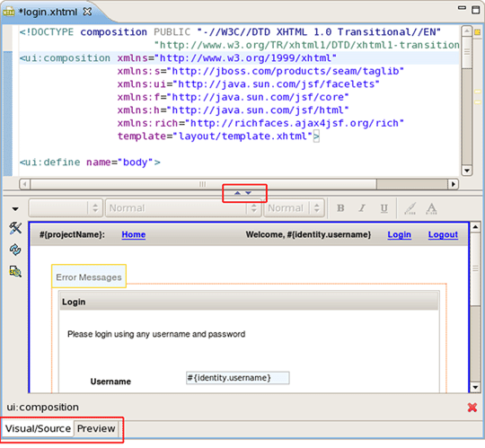Minimize the editor pane
The image size is (485, 448).
462,8
